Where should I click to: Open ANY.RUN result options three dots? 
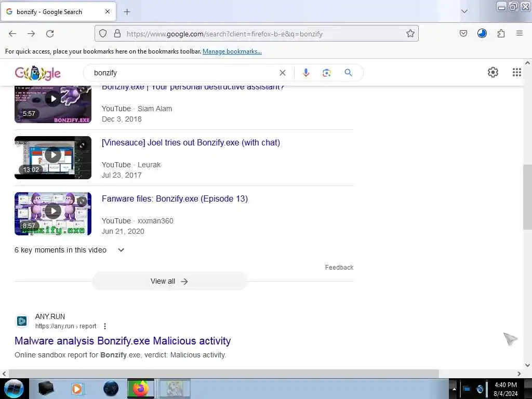(105, 326)
